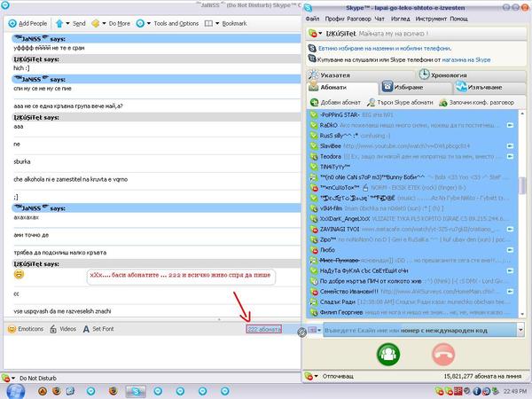Click video camera icon beside RaDkO

tap(510, 125)
